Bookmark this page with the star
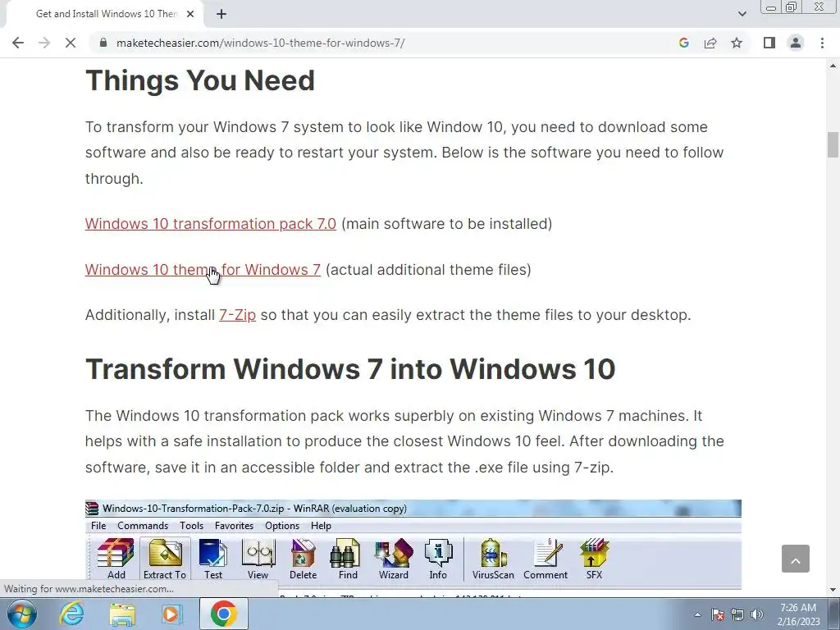 737,43
